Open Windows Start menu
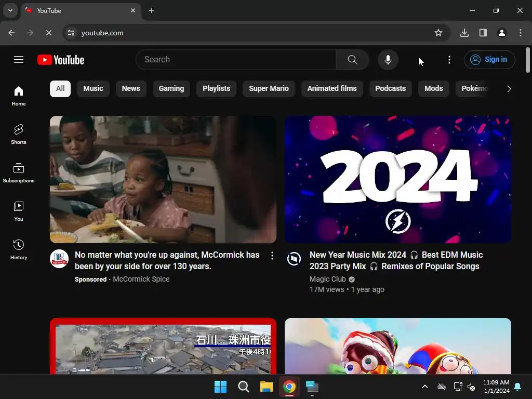The height and width of the screenshot is (399, 532). [x=220, y=387]
